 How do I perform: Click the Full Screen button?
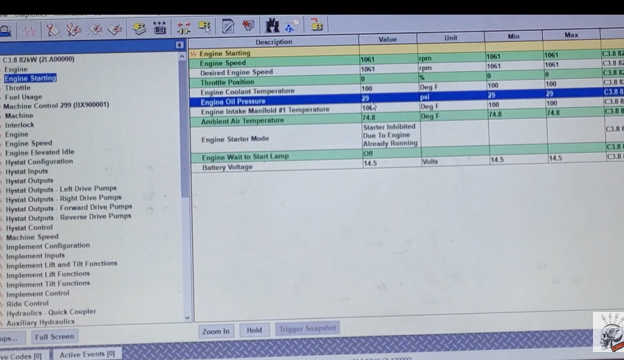click(55, 337)
